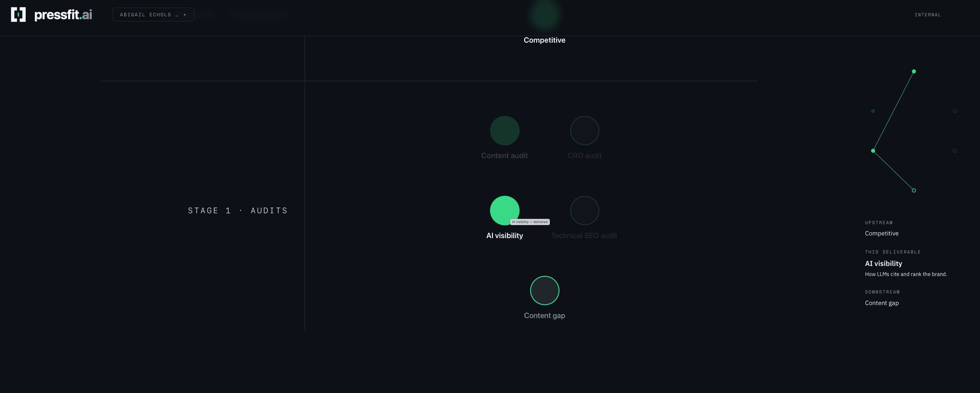Open the Abigail Echols client dropdown
The height and width of the screenshot is (393, 980).
pyautogui.click(x=153, y=15)
